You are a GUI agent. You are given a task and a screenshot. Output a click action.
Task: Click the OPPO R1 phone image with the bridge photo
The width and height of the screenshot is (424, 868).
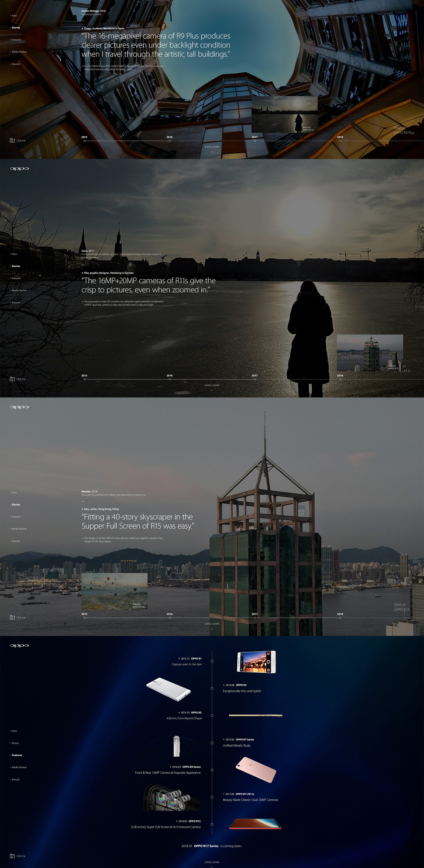click(256, 662)
